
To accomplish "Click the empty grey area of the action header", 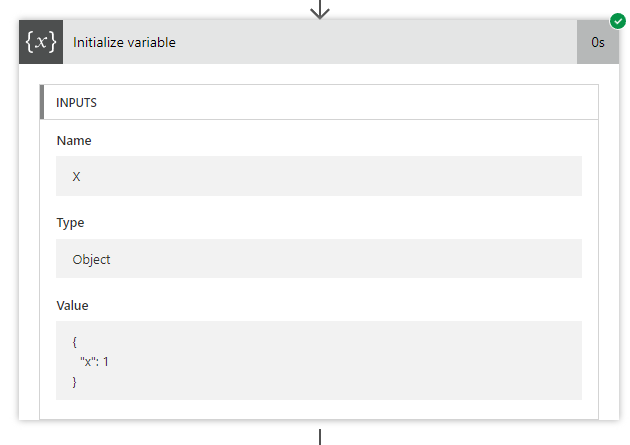I will (380, 42).
